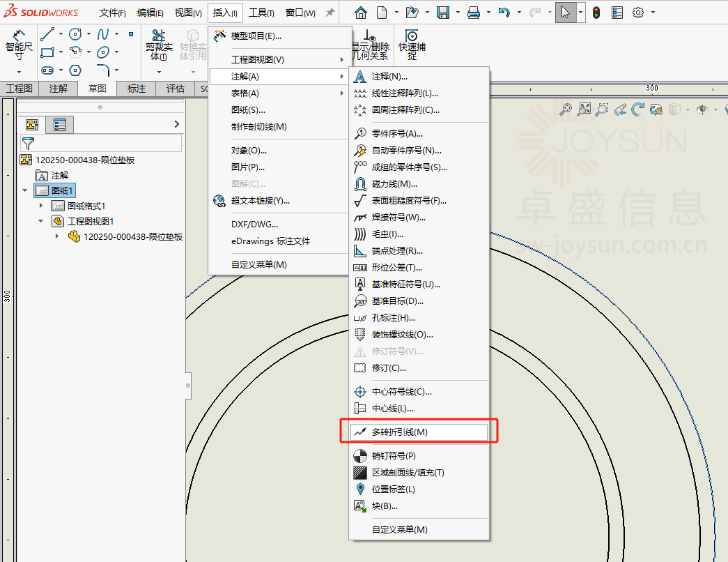
Task: Click the Rebuild traffic light icon
Action: 596,13
